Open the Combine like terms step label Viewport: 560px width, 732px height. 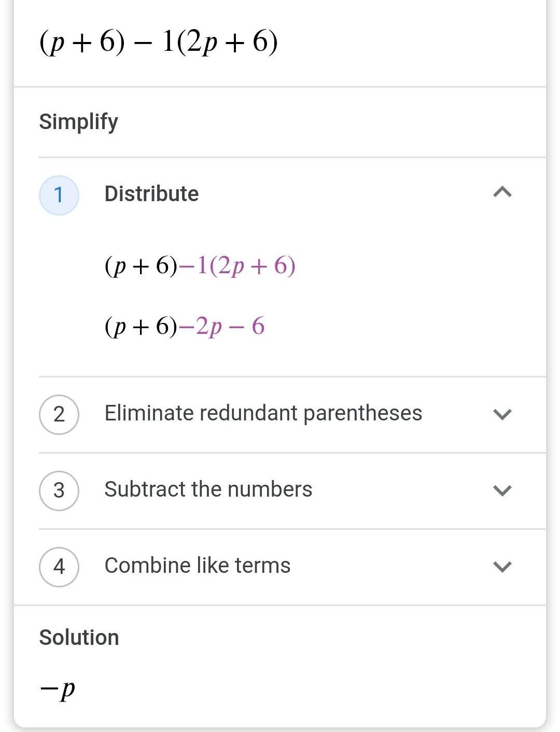tap(197, 566)
